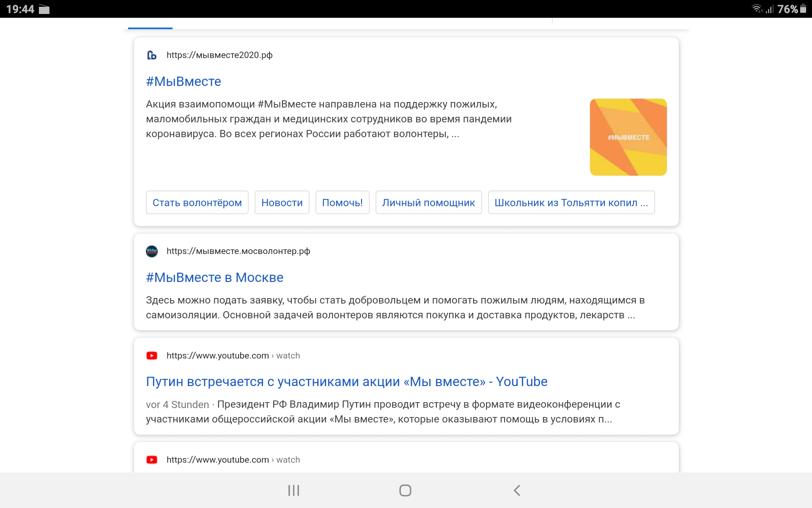Open recent apps navigation icon
Image resolution: width=812 pixels, height=508 pixels.
(294, 490)
